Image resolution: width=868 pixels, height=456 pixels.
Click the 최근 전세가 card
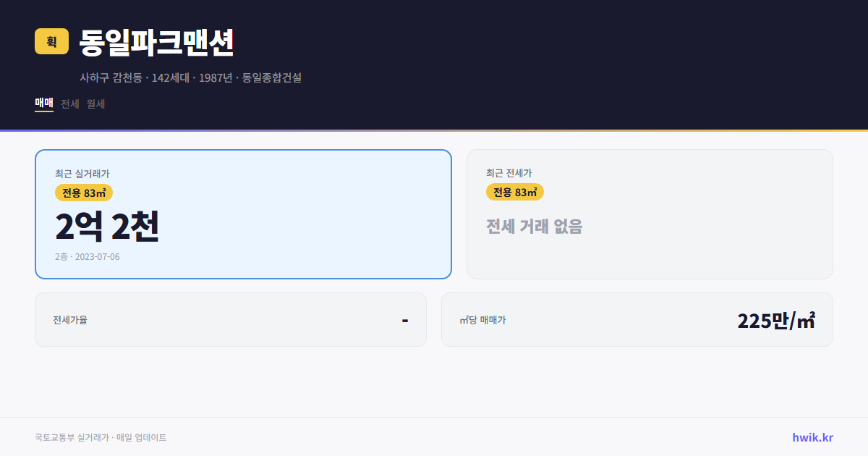click(x=650, y=214)
